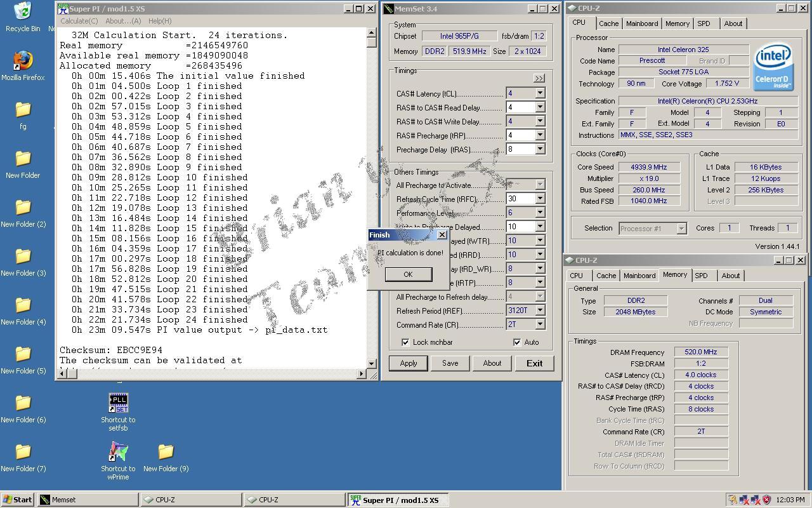Switch to Memset taskbar item
812x508 pixels.
point(88,500)
